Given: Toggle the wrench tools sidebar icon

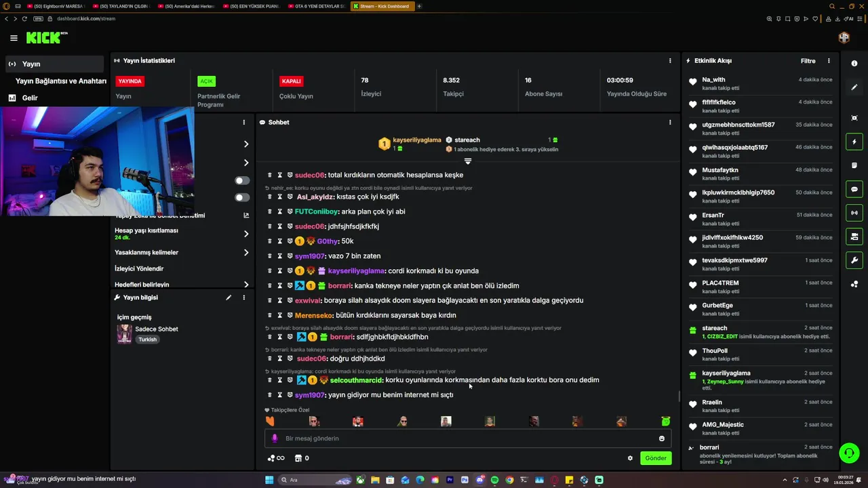Looking at the screenshot, I should (854, 260).
